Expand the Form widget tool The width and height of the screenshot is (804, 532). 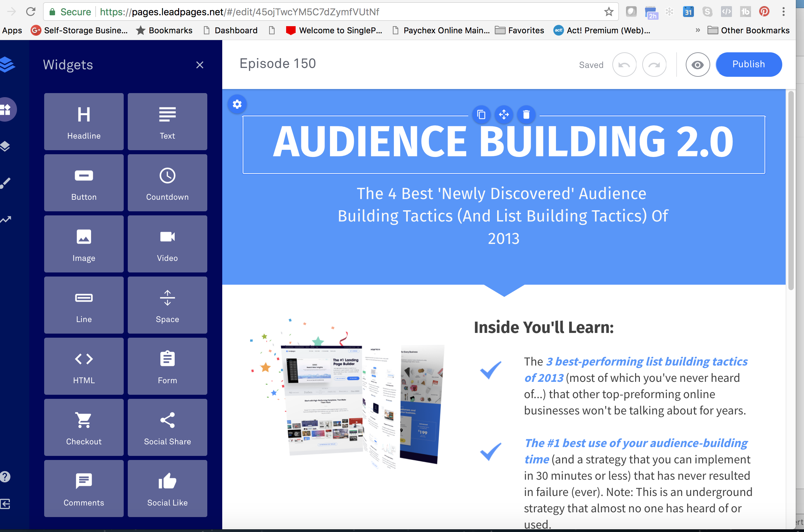tap(167, 366)
